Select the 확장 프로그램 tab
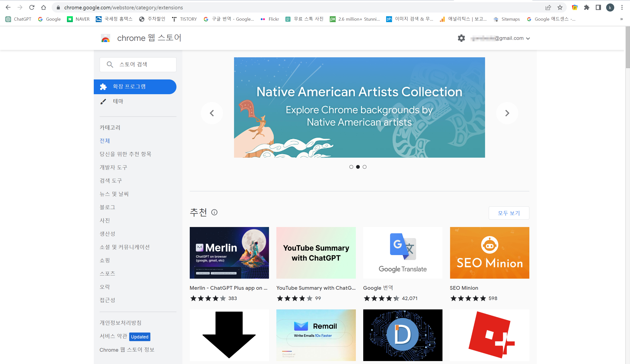The width and height of the screenshot is (630, 364). click(135, 87)
